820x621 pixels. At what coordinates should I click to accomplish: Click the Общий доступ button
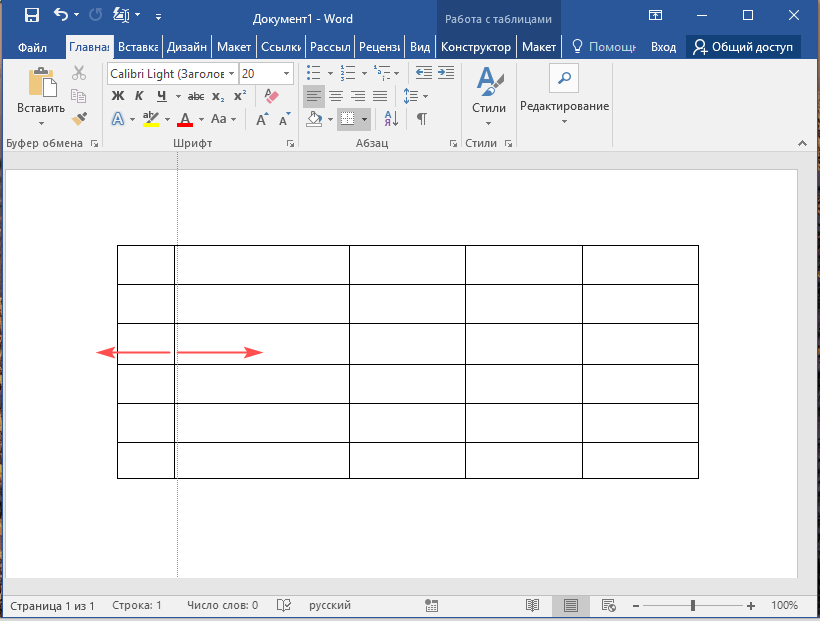743,47
